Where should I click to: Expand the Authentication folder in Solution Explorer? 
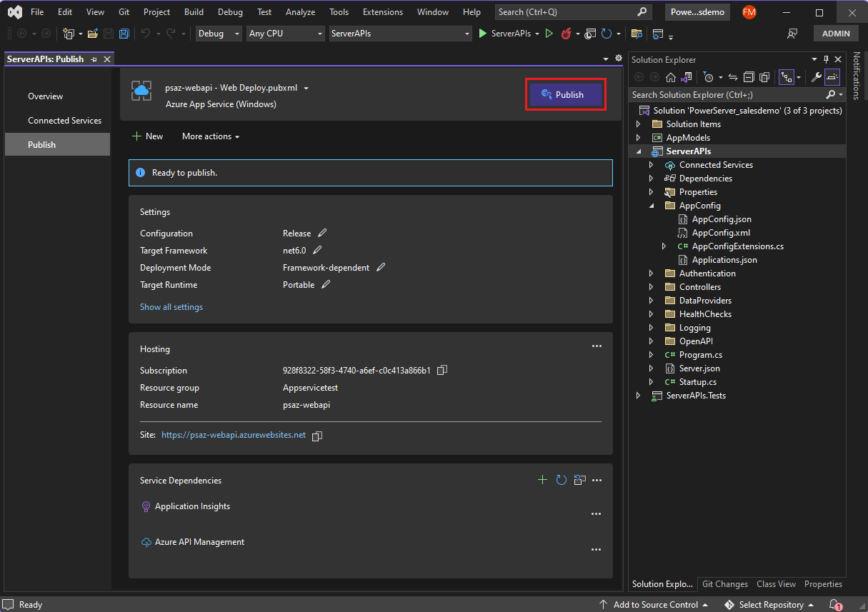[x=651, y=273]
